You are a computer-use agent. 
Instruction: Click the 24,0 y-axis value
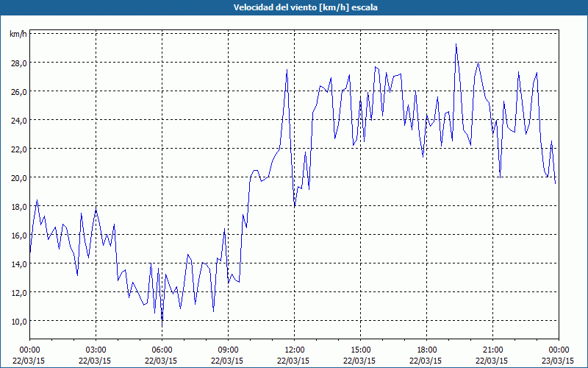pos(18,121)
